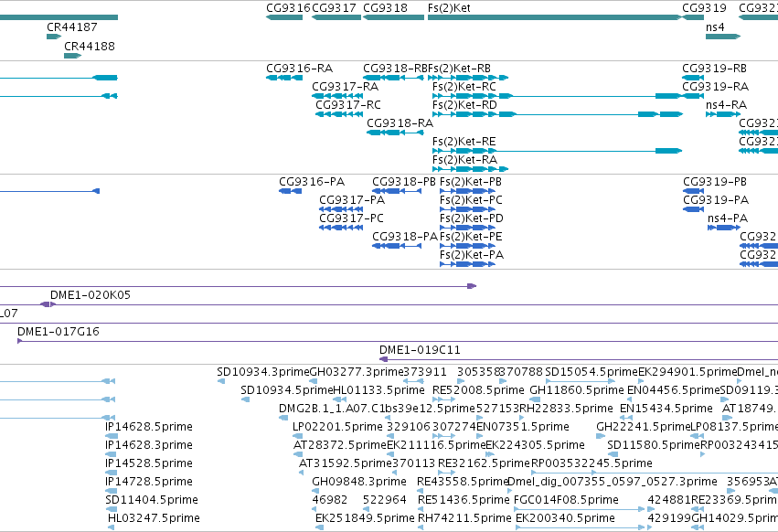Click the SD11580.5prime EST label
Screen dimensions: 778x532
[654, 445]
